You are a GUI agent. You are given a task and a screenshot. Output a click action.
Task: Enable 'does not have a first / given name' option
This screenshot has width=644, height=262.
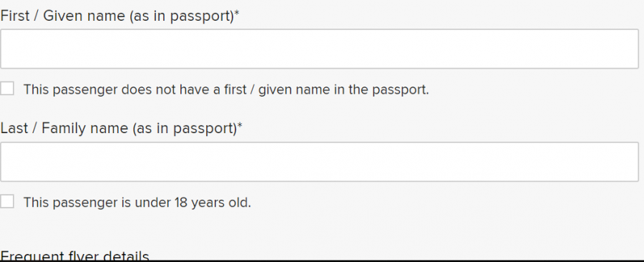click(x=6, y=88)
